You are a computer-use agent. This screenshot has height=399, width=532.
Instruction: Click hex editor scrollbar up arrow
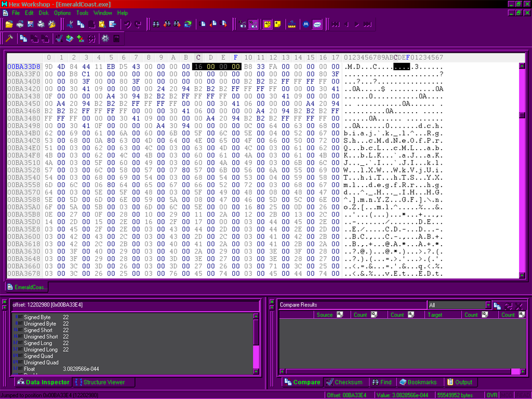522,66
